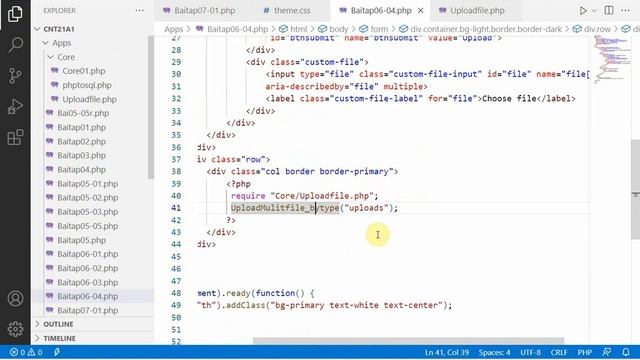Viewport: 640px width, 360px height.
Task: Click the feedback icon in status bar
Action: tap(607, 352)
